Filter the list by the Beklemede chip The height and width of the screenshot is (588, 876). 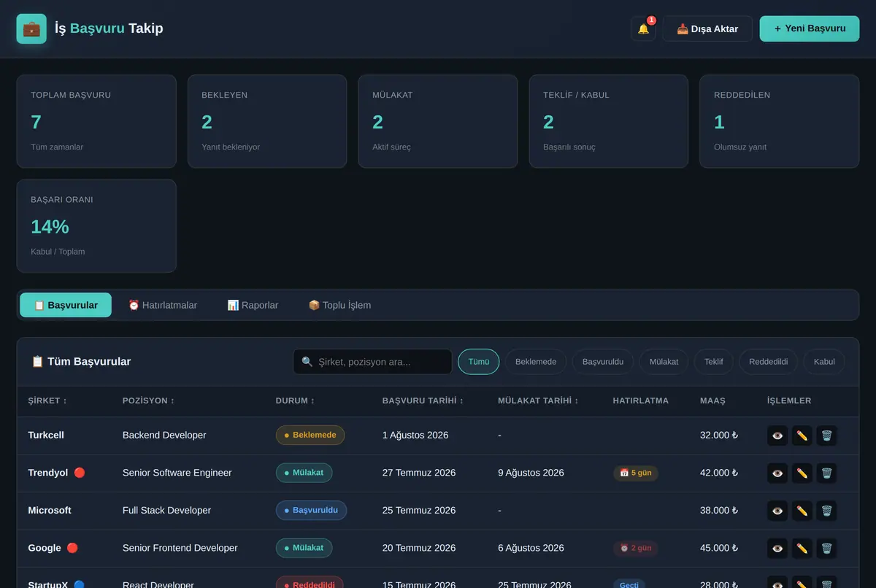pyautogui.click(x=536, y=362)
